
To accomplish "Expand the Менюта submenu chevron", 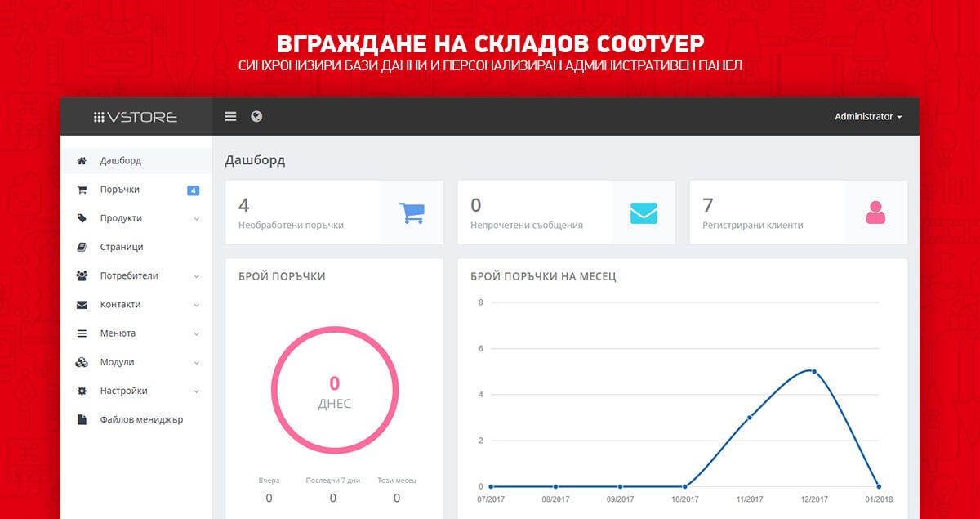I will 197,334.
